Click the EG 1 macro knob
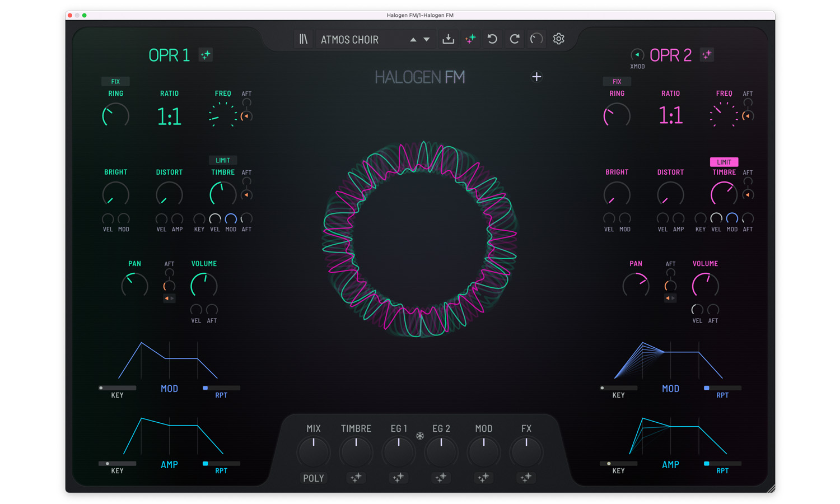 point(399,451)
